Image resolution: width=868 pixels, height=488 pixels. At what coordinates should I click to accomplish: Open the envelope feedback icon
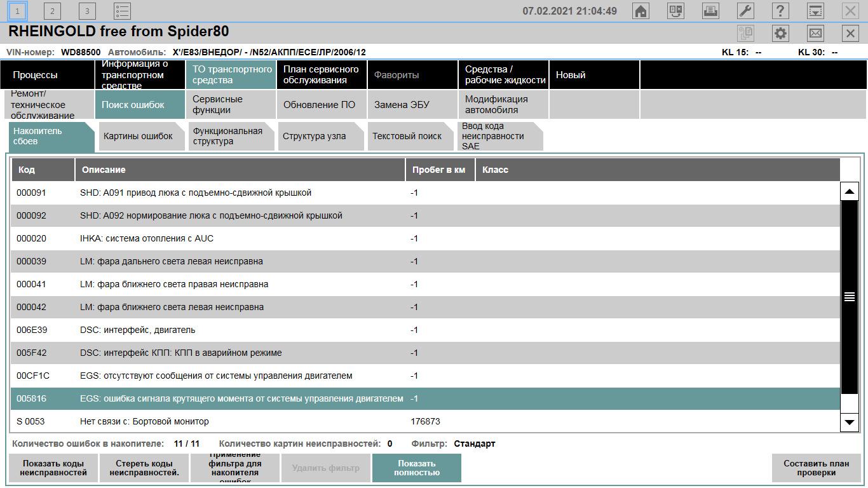pos(815,33)
